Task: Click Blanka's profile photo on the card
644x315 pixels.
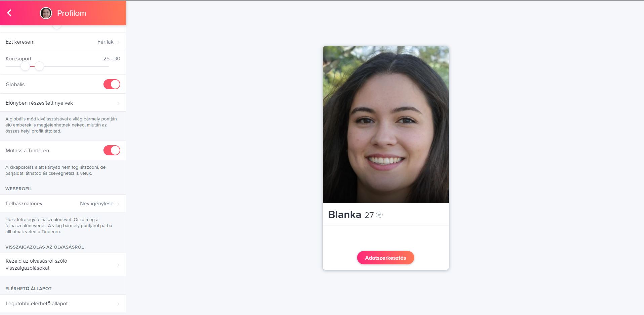Action: (386, 124)
